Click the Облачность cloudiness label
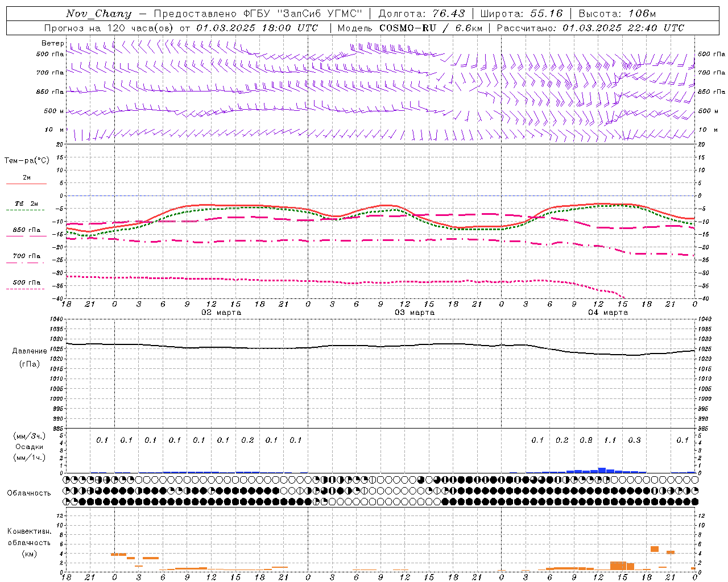The height and width of the screenshot is (582, 728). (29, 493)
